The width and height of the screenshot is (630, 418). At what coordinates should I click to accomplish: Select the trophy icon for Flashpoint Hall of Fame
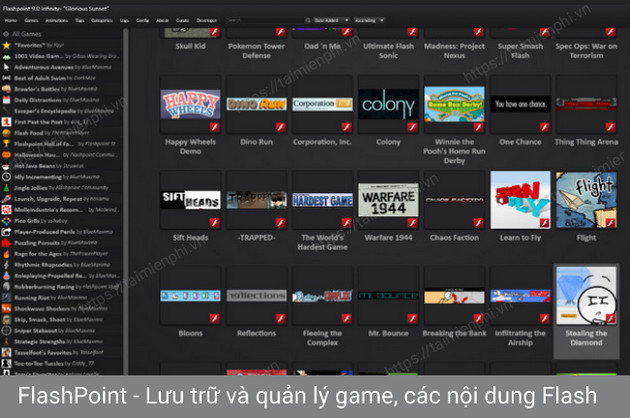pos(8,143)
